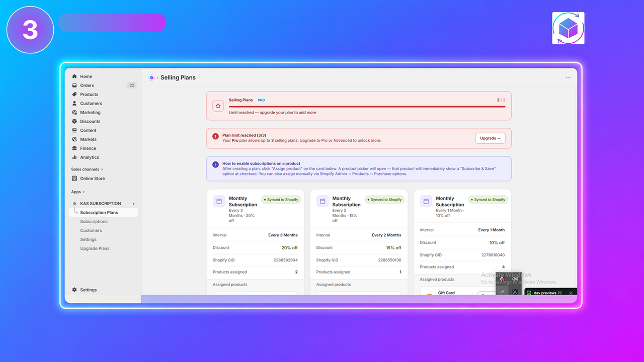Open Orders via its inbox icon
This screenshot has width=644, height=362.
74,85
